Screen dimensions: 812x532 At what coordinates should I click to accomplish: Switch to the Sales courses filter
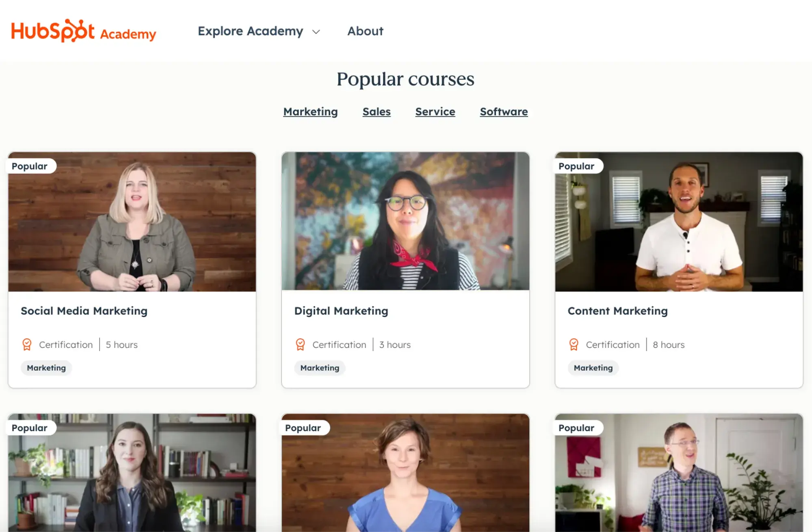click(x=377, y=111)
